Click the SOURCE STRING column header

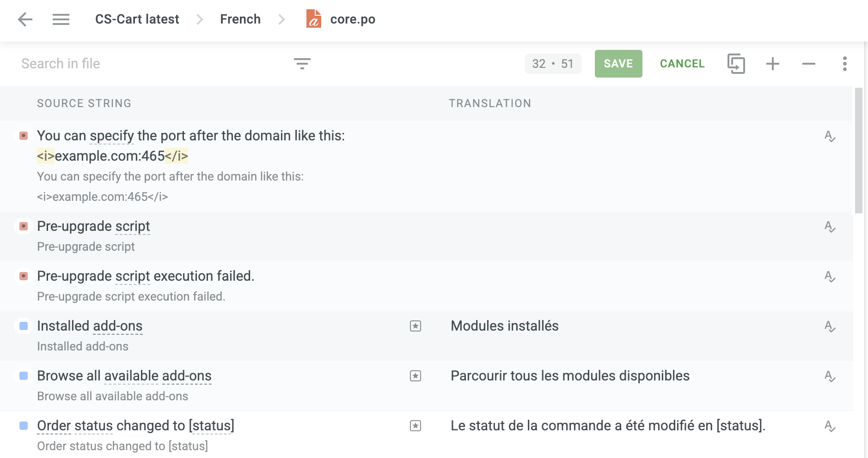tap(84, 103)
